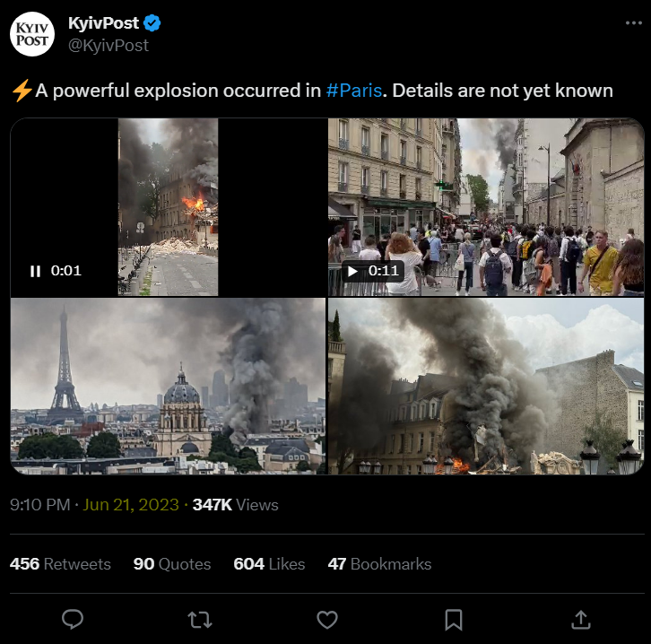Bookmark this tweet with the bookmark icon
This screenshot has height=644, width=651.
click(454, 619)
